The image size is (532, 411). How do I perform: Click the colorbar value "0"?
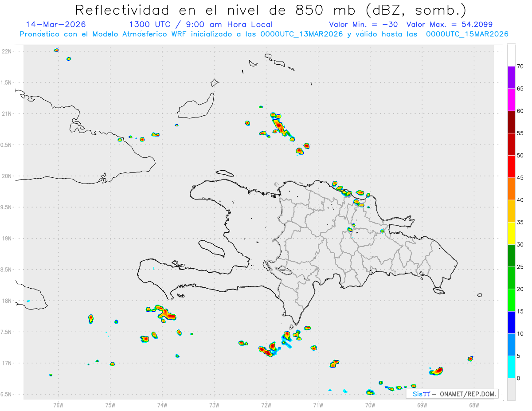click(519, 378)
